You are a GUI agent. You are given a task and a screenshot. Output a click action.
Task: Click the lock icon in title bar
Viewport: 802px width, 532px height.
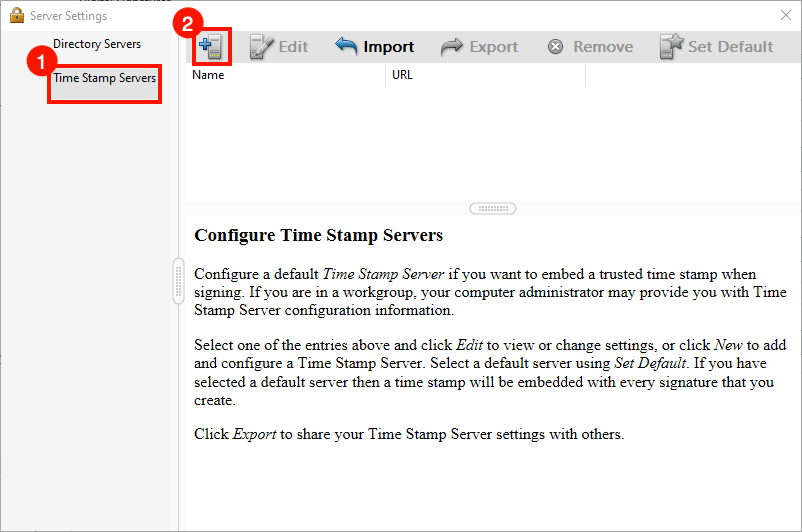(15, 16)
